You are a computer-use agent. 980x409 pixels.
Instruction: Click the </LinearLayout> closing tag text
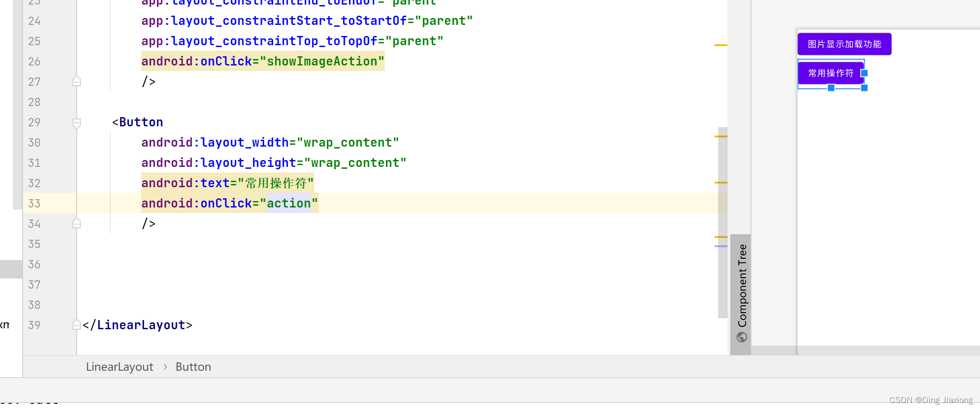click(x=137, y=325)
